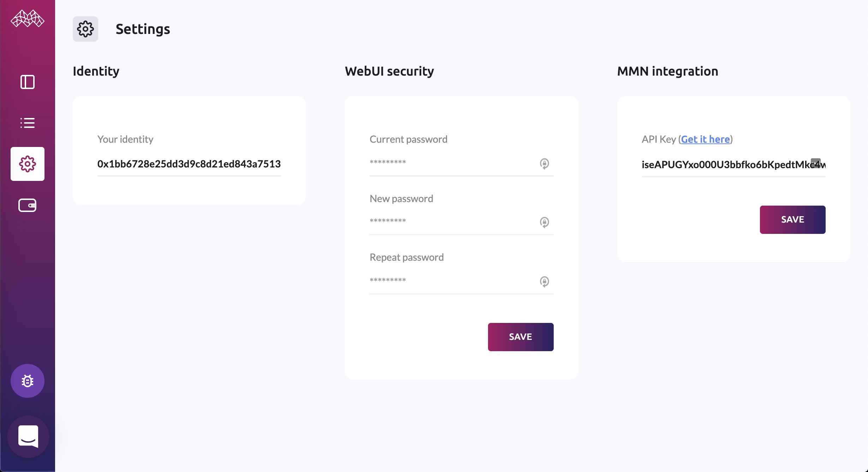This screenshot has width=868, height=472.
Task: Toggle password manager icon in Repeat password
Action: click(x=544, y=282)
